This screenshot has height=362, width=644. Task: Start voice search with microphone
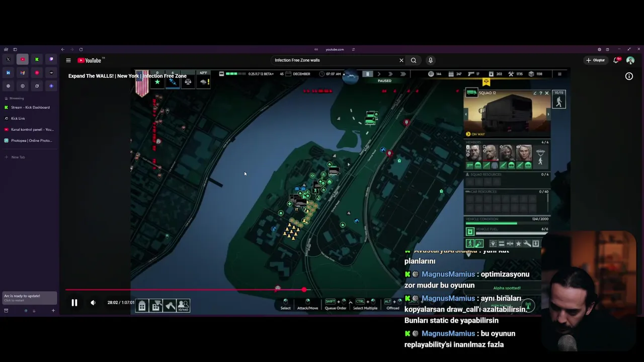coord(430,60)
